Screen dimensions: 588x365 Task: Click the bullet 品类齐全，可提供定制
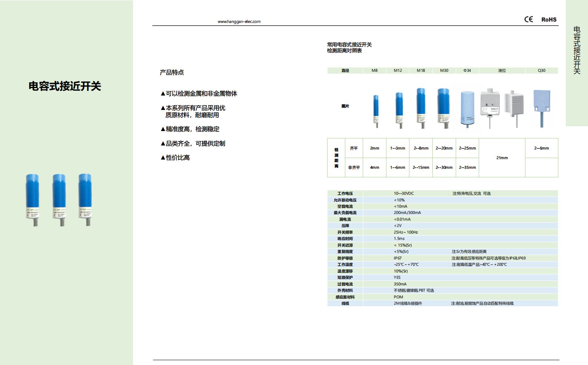(193, 144)
